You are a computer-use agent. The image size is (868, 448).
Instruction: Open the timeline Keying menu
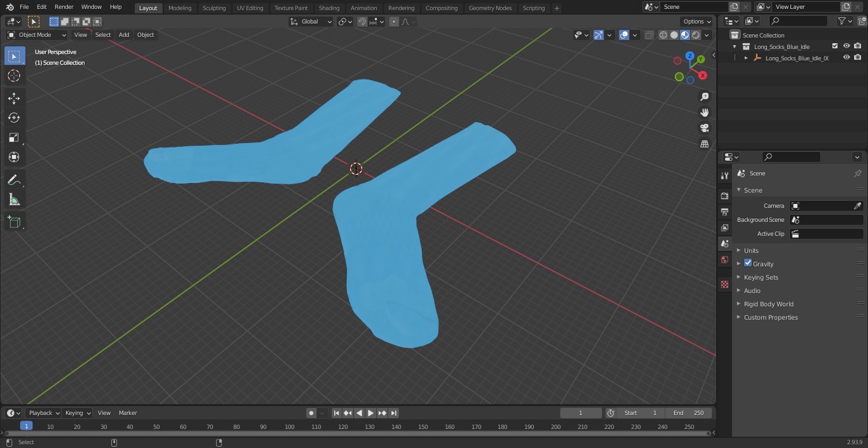(x=78, y=413)
